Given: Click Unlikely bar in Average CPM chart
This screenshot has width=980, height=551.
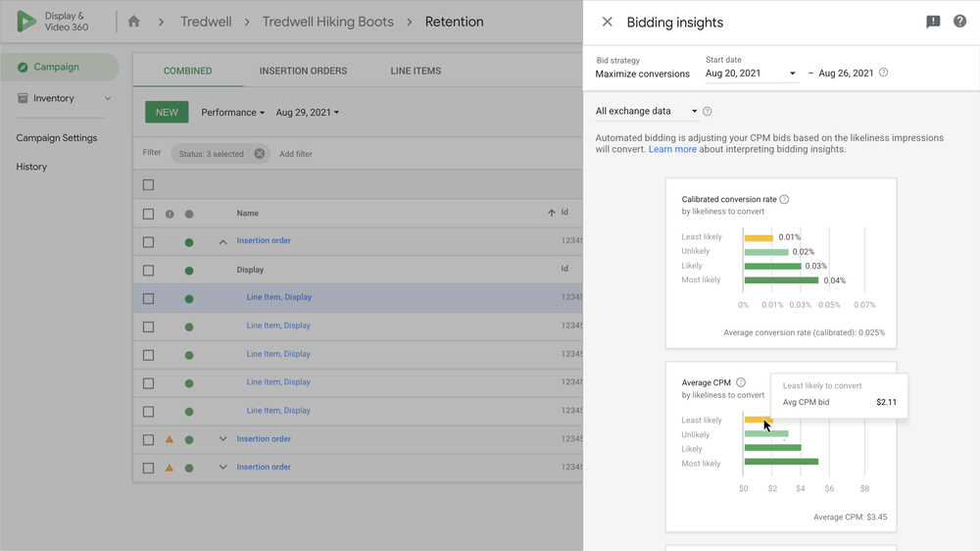Looking at the screenshot, I should [x=766, y=433].
